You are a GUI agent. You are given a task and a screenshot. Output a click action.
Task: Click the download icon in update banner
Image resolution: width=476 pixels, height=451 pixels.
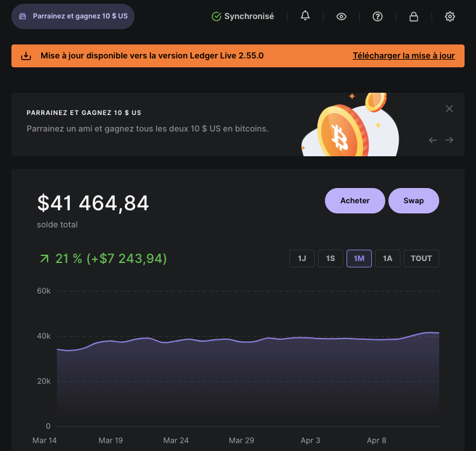point(26,56)
